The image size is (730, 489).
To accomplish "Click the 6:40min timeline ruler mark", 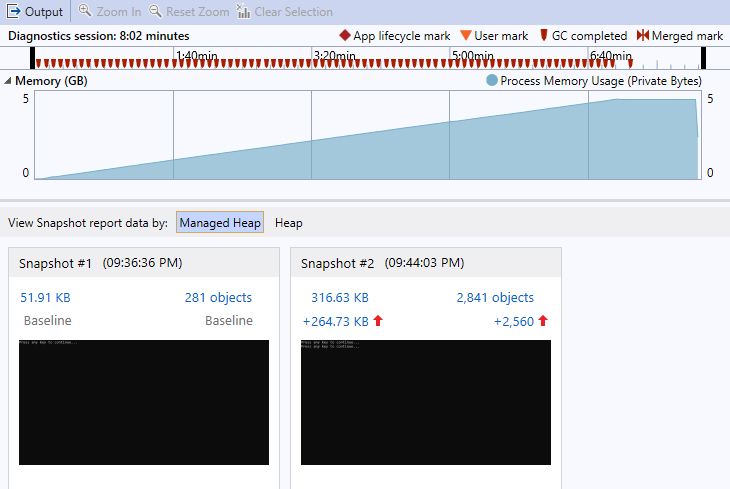I will (611, 56).
